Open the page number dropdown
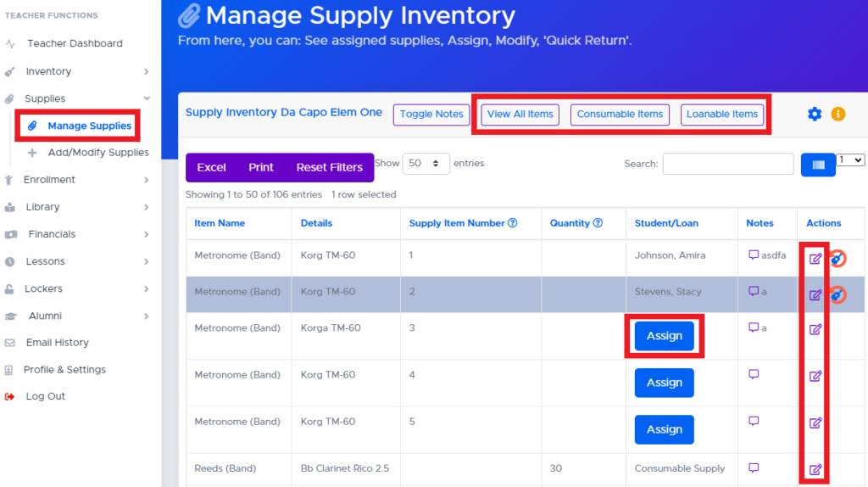 click(x=850, y=160)
